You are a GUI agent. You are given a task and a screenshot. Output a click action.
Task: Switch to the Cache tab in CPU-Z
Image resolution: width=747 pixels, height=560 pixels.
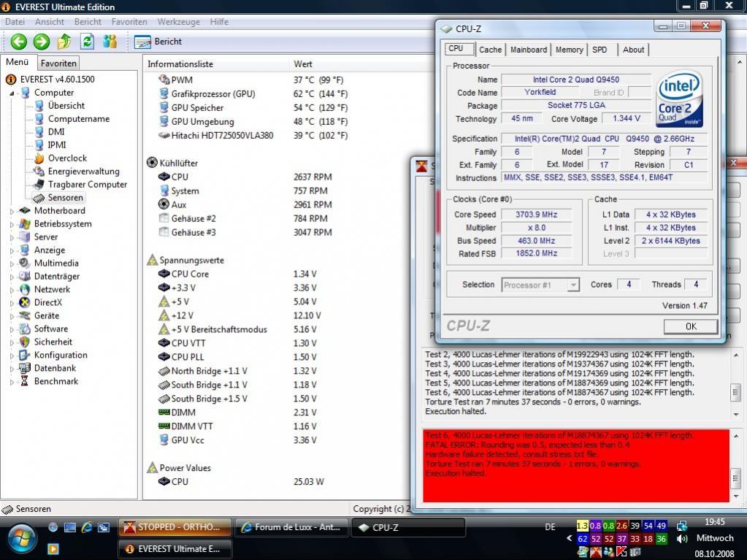(x=490, y=50)
